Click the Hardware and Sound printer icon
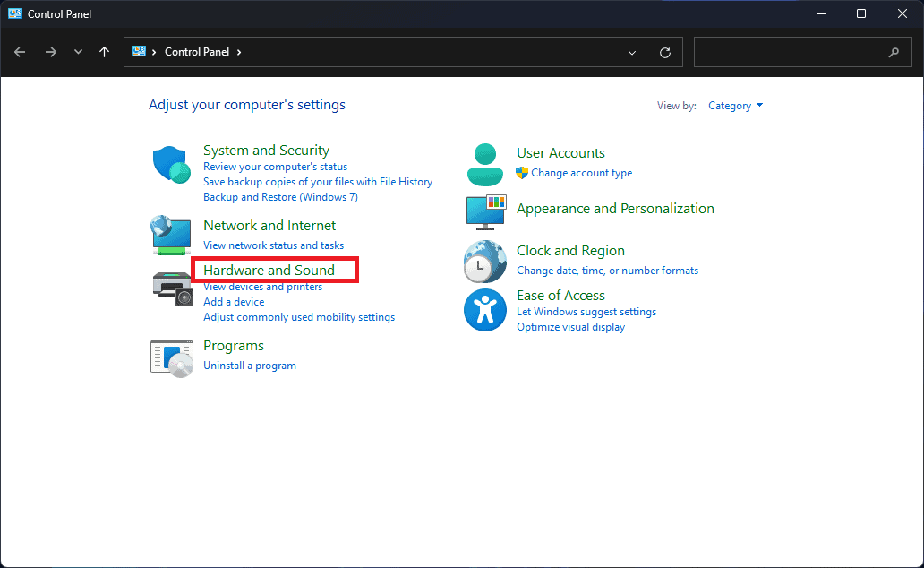Viewport: 924px width, 568px height. (171, 288)
